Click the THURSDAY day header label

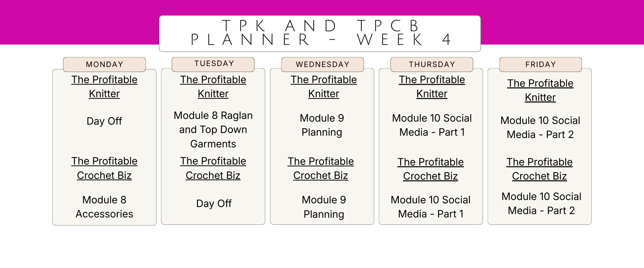click(432, 64)
